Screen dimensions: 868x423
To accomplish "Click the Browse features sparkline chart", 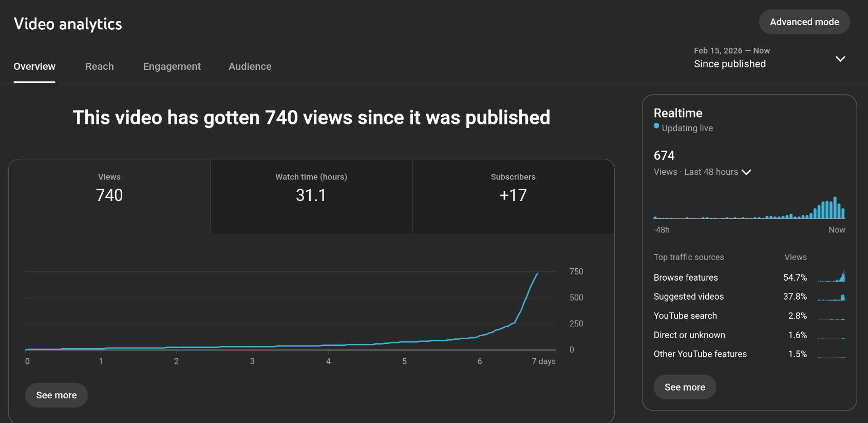I will 831,277.
